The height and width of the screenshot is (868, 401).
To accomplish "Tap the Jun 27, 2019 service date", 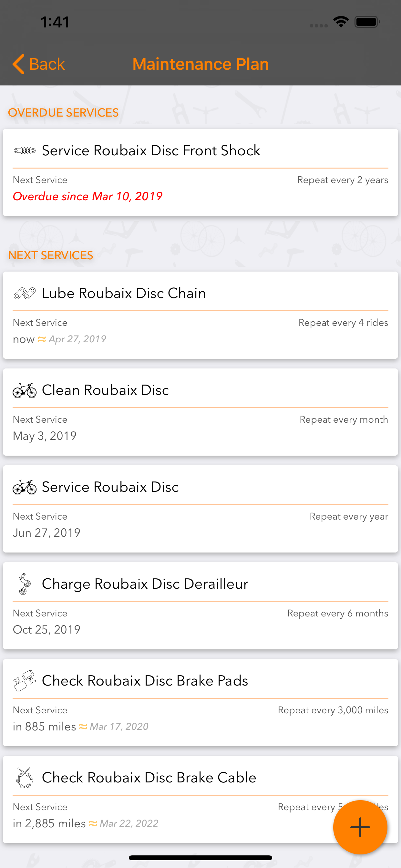I will pyautogui.click(x=46, y=533).
